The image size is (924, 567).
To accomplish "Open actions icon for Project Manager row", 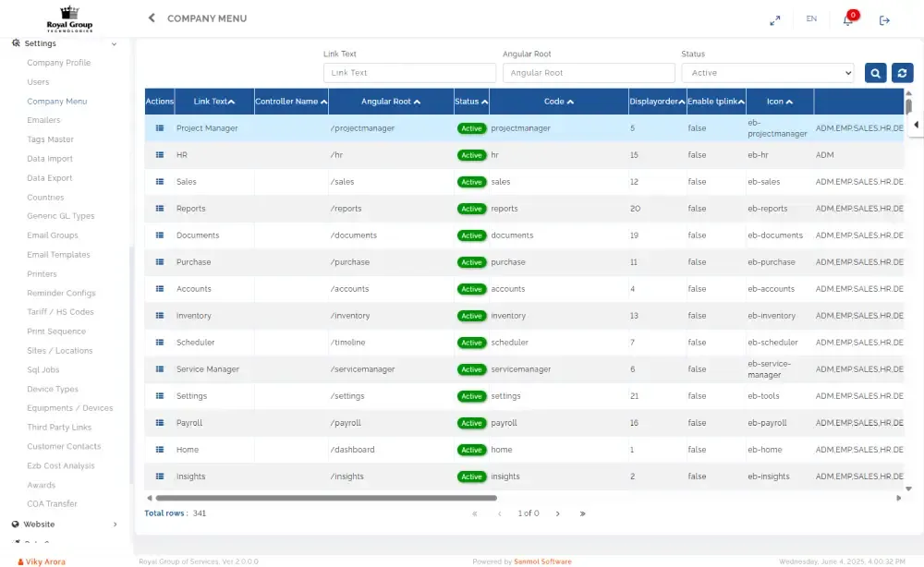I will point(159,128).
